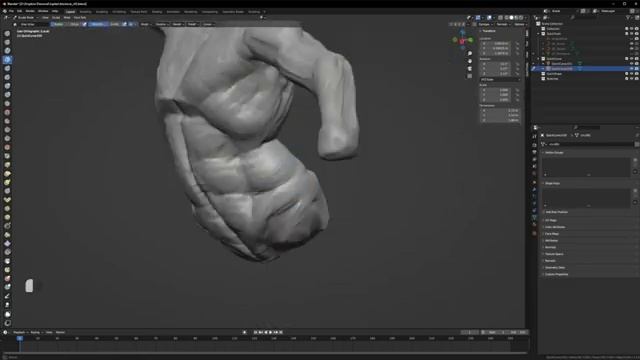Open the Falloff dropdown in header
This screenshot has height=360, width=640.
pyautogui.click(x=193, y=24)
